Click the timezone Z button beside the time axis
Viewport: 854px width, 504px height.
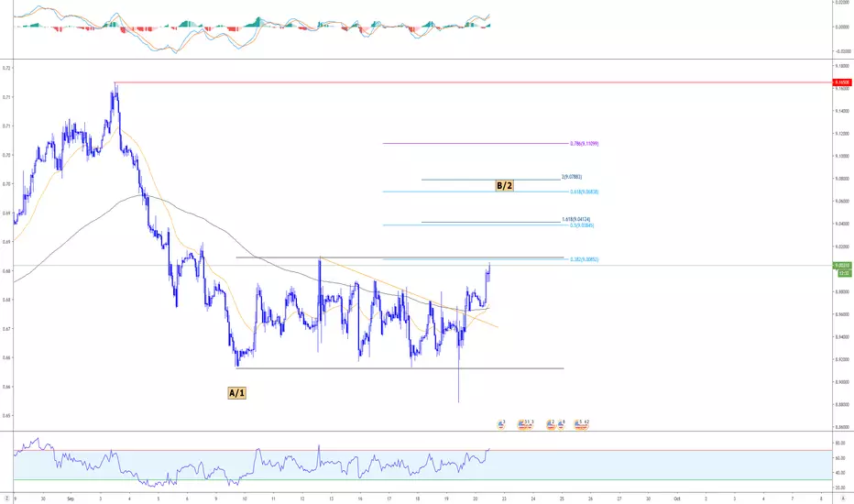6,499
